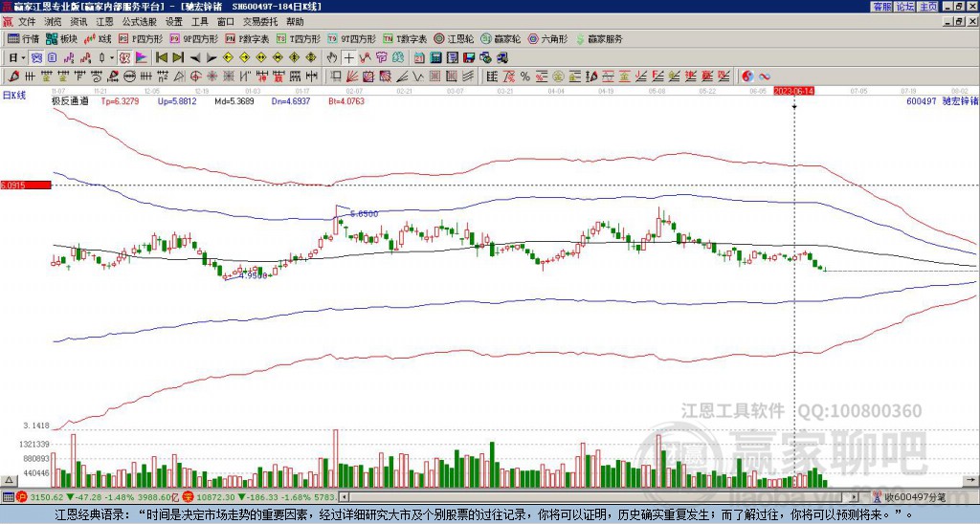The image size is (980, 524).
Task: Select the P四方形 square tool
Action: click(x=143, y=39)
